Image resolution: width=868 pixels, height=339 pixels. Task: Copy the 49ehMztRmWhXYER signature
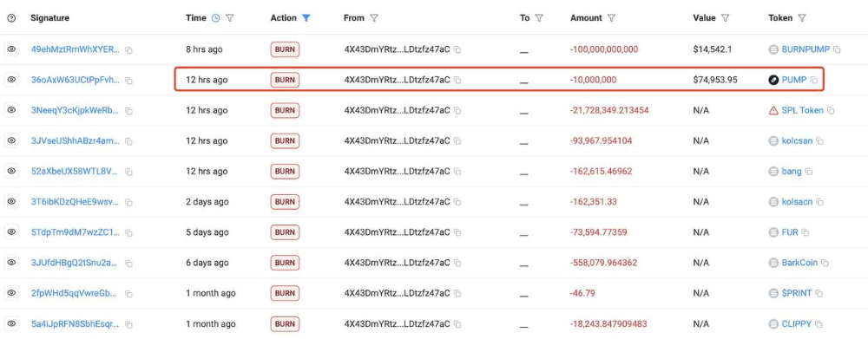click(128, 49)
